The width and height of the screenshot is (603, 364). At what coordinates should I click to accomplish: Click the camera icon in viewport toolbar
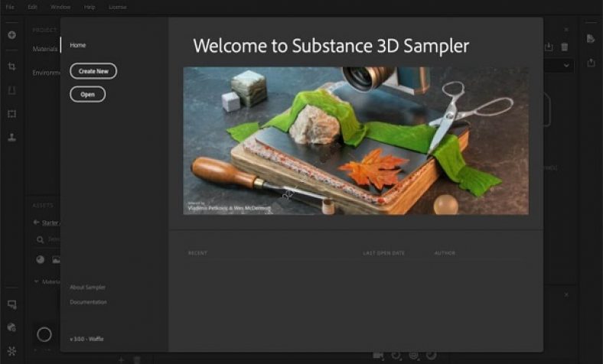(378, 356)
